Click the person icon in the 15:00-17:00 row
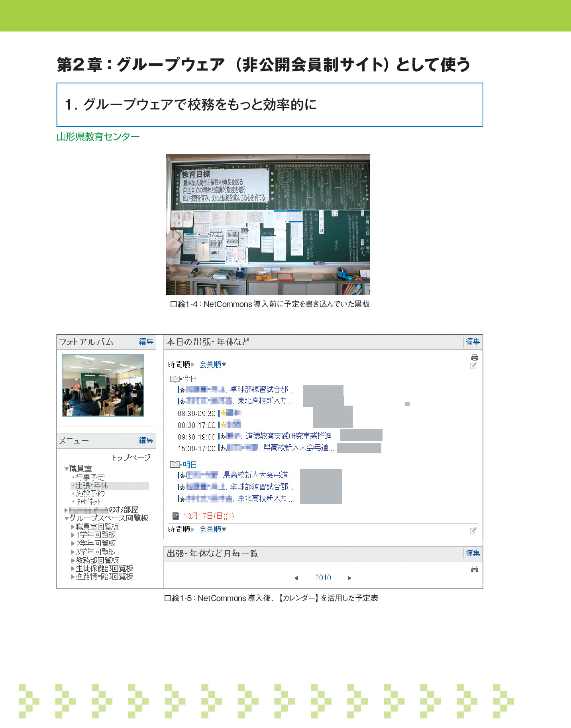 [x=223, y=448]
